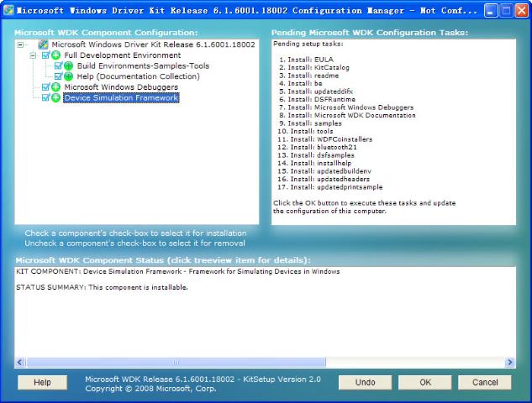Click pending task '11. Install: WDFCoinstallers'
The image size is (532, 403).
click(x=324, y=139)
